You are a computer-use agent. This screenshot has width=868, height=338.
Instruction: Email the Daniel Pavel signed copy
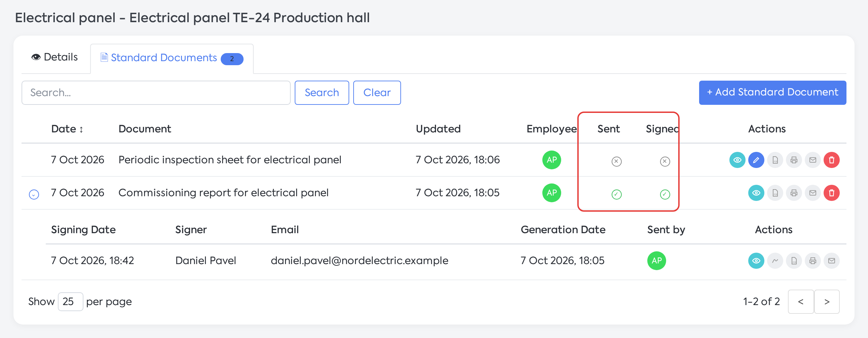tap(832, 261)
